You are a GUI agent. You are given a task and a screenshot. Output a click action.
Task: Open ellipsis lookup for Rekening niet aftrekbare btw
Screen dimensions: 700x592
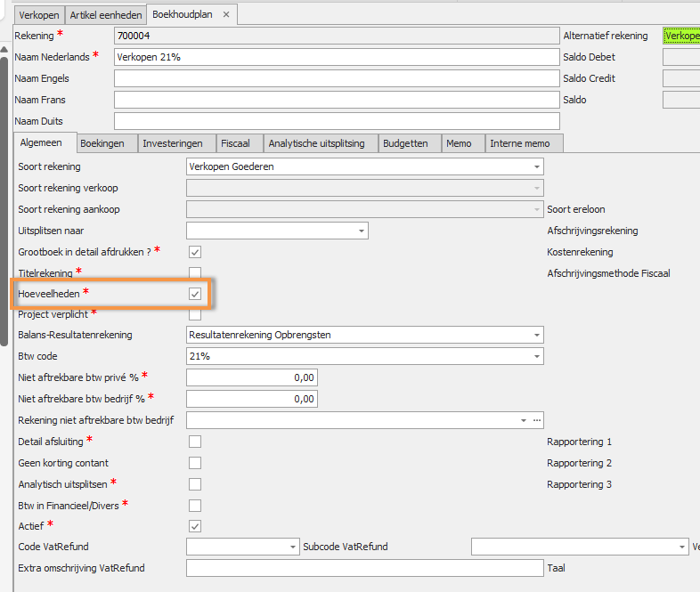(x=536, y=420)
